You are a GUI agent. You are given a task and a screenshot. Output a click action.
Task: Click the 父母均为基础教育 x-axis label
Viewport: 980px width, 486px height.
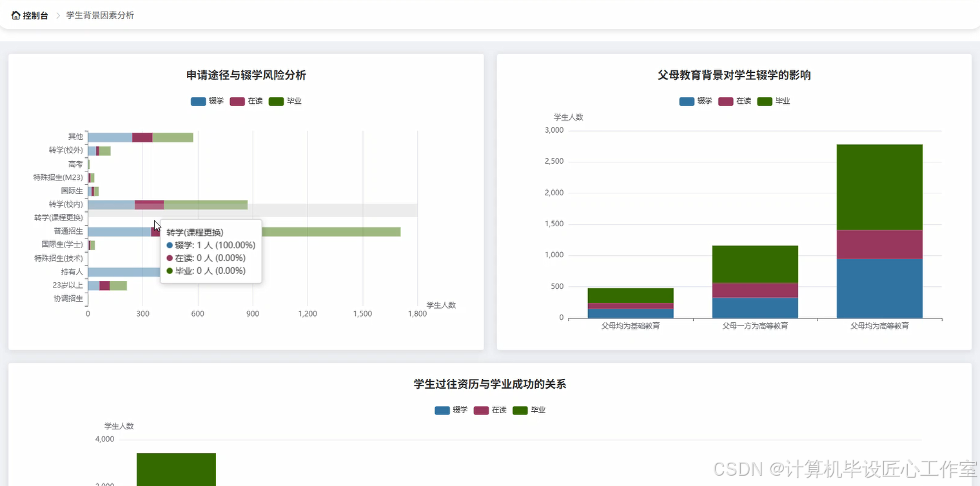[631, 326]
